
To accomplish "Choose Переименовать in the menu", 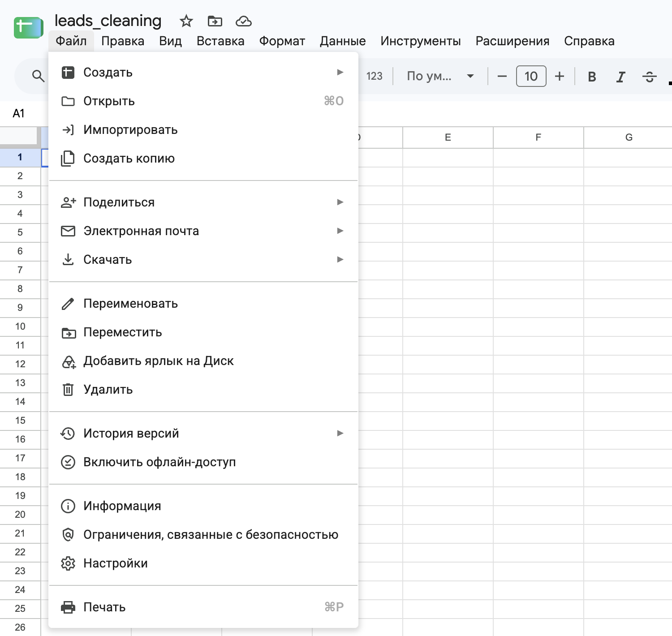I will pos(203,304).
